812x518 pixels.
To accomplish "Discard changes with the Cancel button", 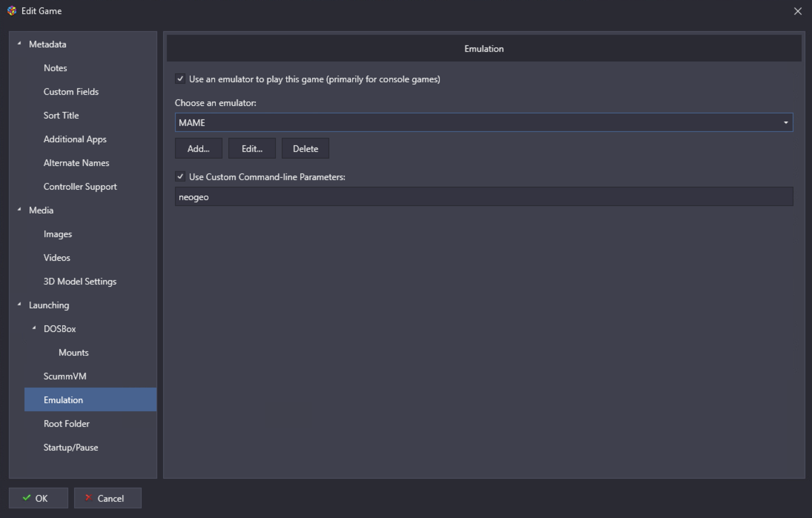I will (108, 498).
